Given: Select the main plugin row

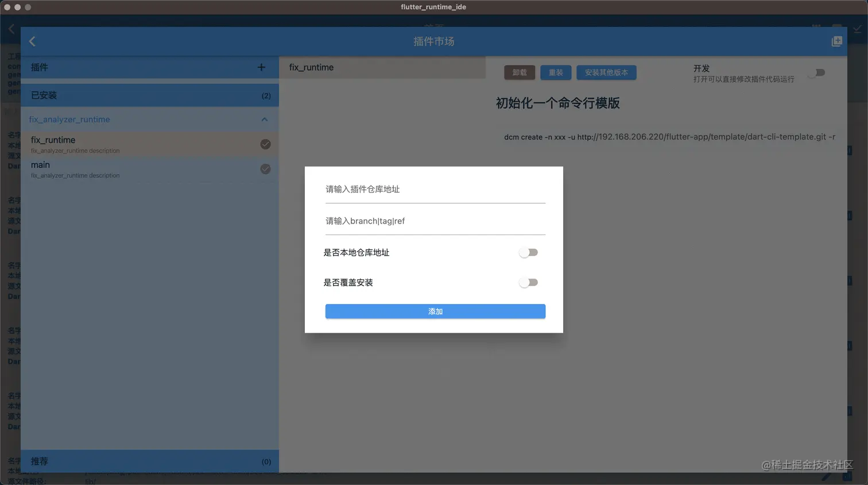Looking at the screenshot, I should pyautogui.click(x=150, y=170).
